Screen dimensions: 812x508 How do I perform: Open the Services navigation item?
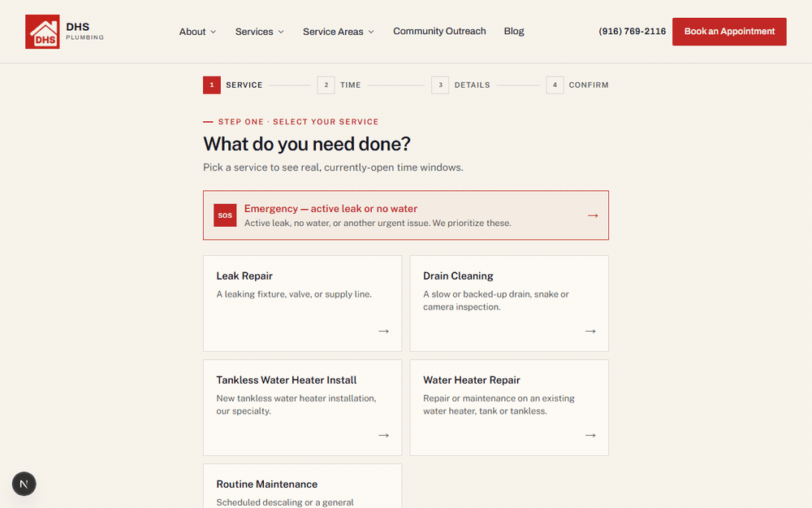[x=260, y=32]
